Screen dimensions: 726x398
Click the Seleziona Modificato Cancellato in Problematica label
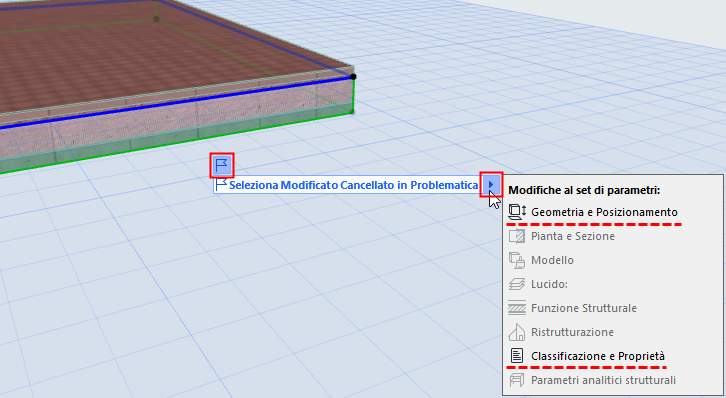click(353, 185)
